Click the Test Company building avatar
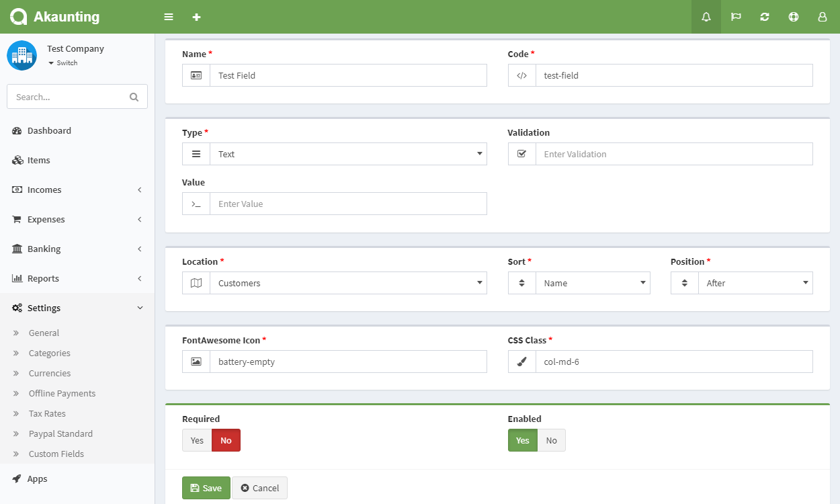This screenshot has height=504, width=840. click(22, 55)
